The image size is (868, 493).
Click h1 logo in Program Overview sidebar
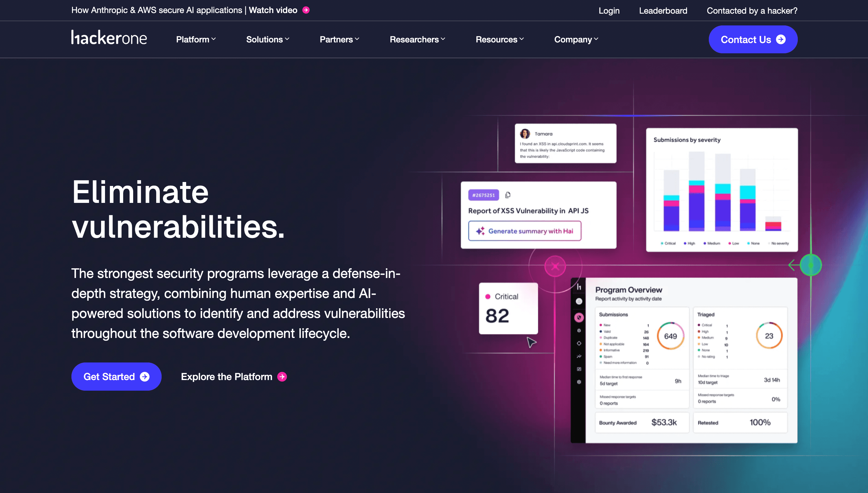tap(579, 287)
